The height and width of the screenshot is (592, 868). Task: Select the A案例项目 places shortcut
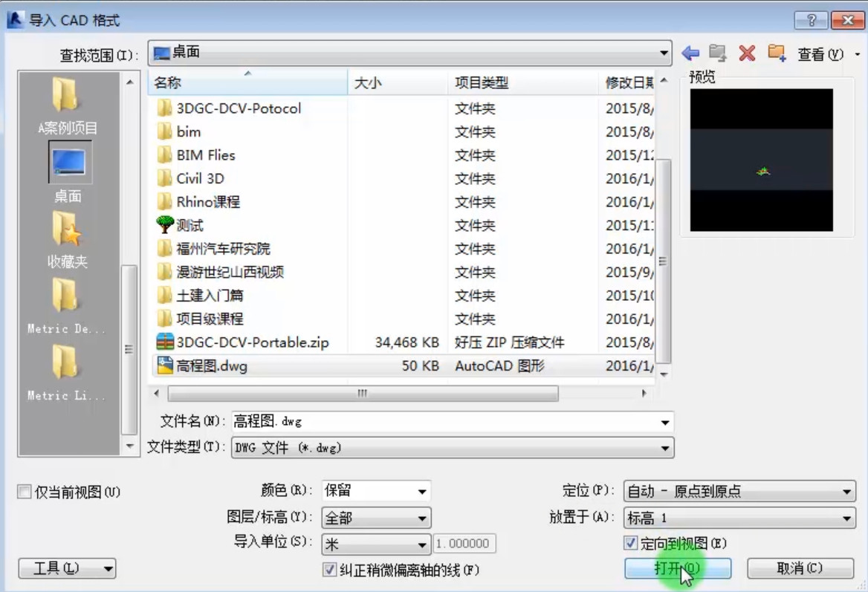tap(68, 106)
